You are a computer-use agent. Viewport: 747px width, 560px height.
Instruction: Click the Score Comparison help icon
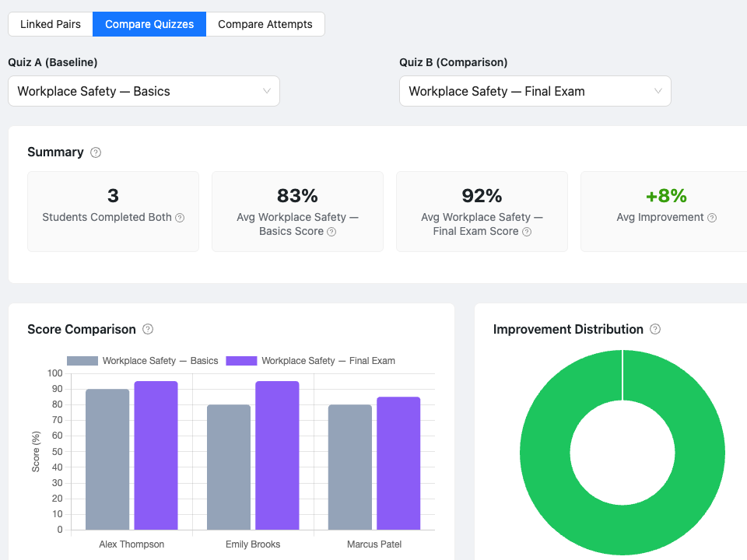point(148,329)
